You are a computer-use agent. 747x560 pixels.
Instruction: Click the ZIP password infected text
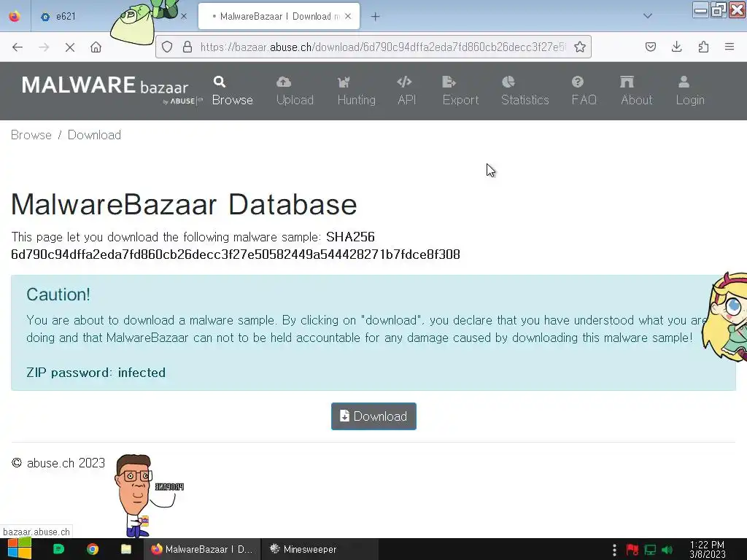tap(96, 373)
